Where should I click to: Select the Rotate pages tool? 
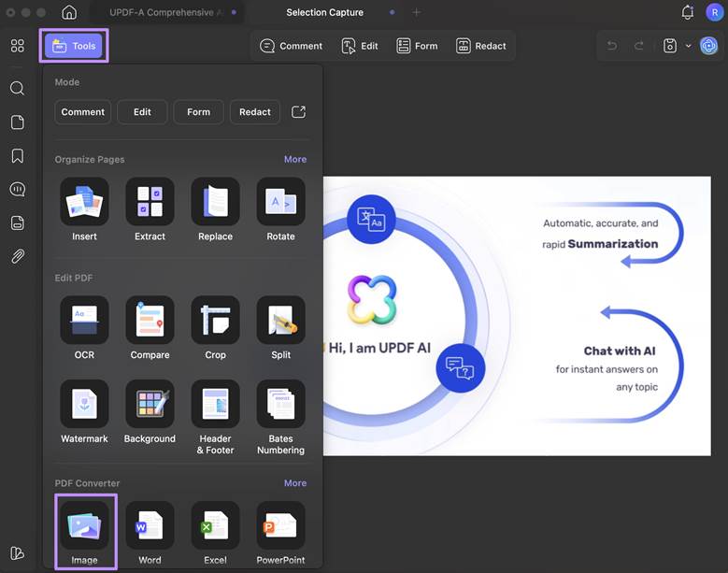280,209
